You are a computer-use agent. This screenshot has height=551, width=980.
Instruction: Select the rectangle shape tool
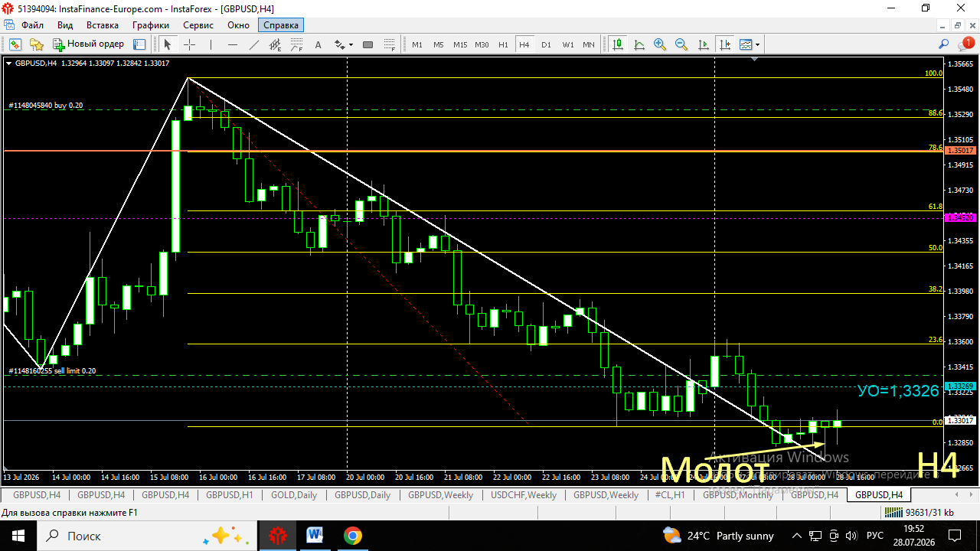367,44
